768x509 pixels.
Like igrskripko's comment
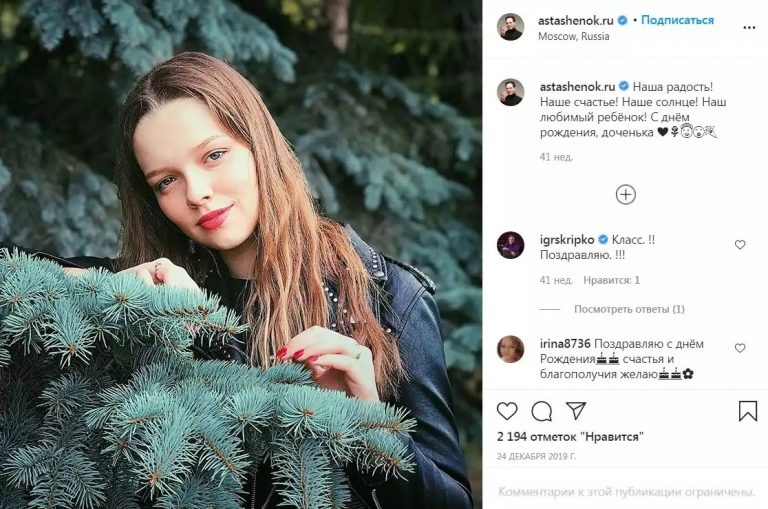(x=740, y=245)
